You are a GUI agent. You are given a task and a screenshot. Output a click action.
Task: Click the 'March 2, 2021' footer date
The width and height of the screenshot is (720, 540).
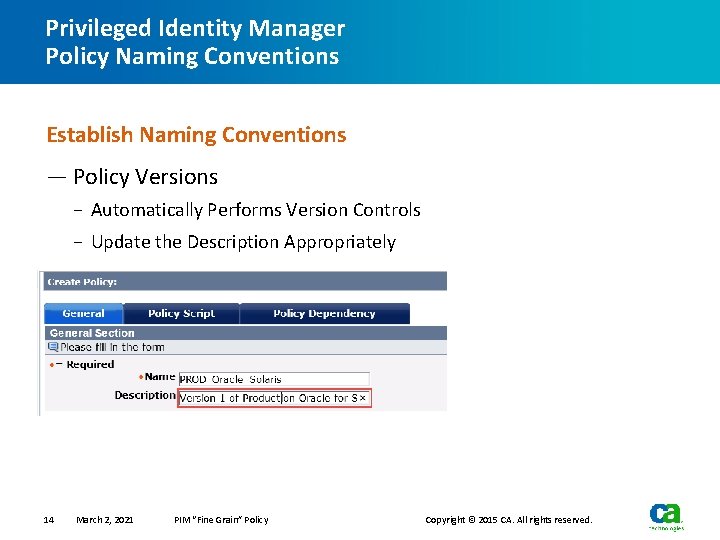105,520
